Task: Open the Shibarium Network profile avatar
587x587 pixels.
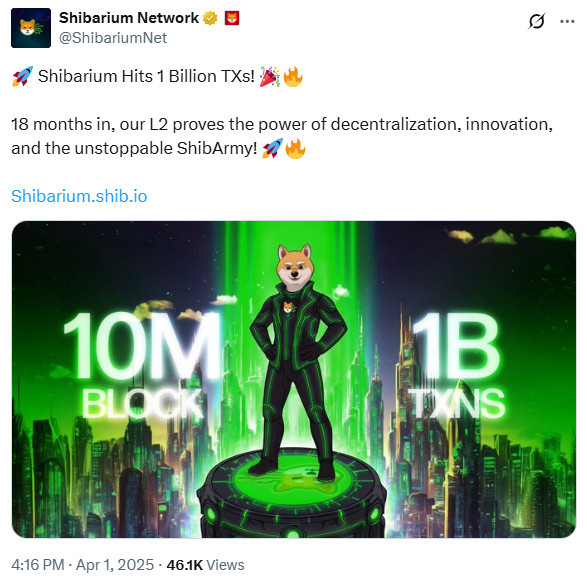Action: (31, 28)
